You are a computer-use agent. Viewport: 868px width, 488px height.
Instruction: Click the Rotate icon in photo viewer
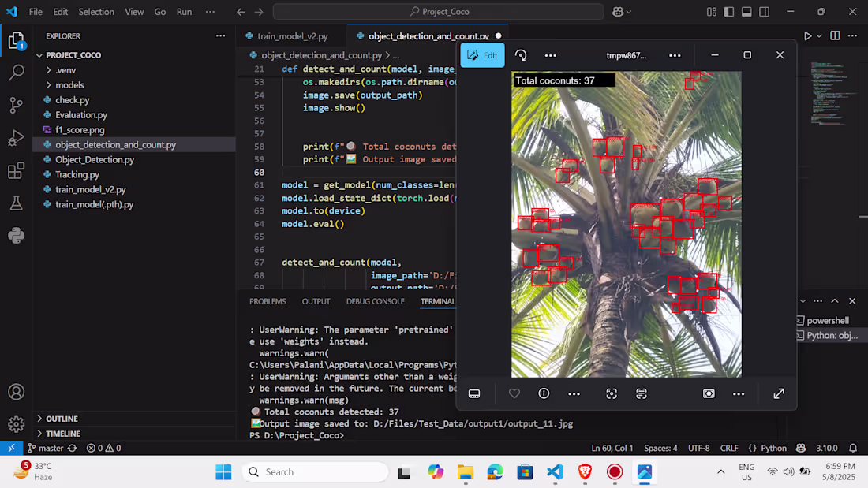521,55
